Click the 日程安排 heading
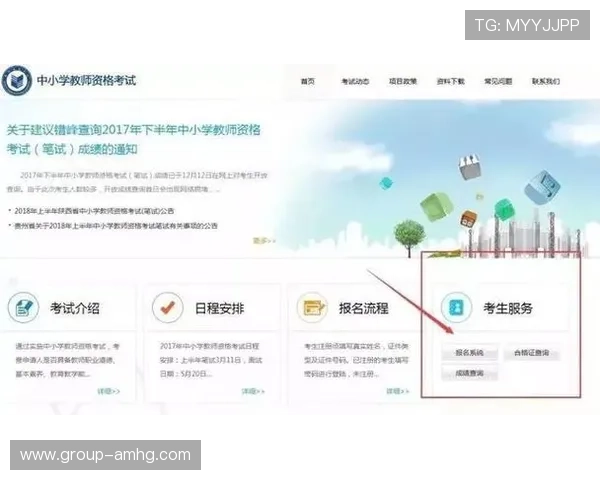Viewport: 600px width, 480px height. pyautogui.click(x=219, y=308)
